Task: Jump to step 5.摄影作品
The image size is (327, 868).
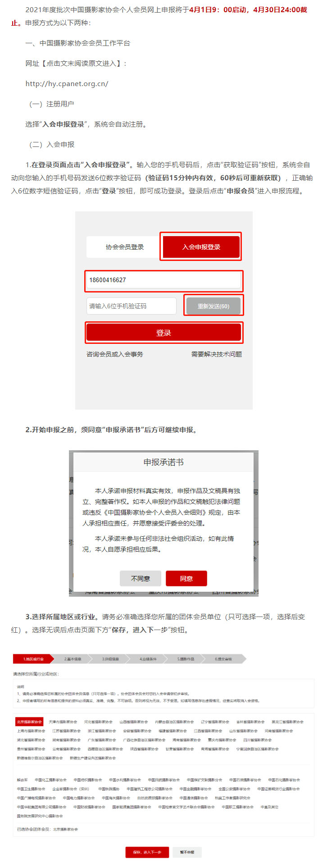Action: tap(186, 659)
